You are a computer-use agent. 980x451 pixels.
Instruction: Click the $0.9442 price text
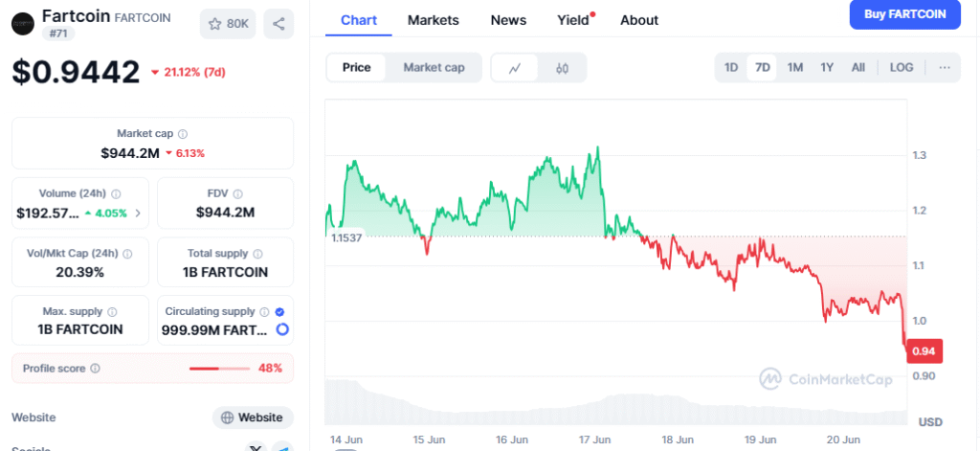76,72
